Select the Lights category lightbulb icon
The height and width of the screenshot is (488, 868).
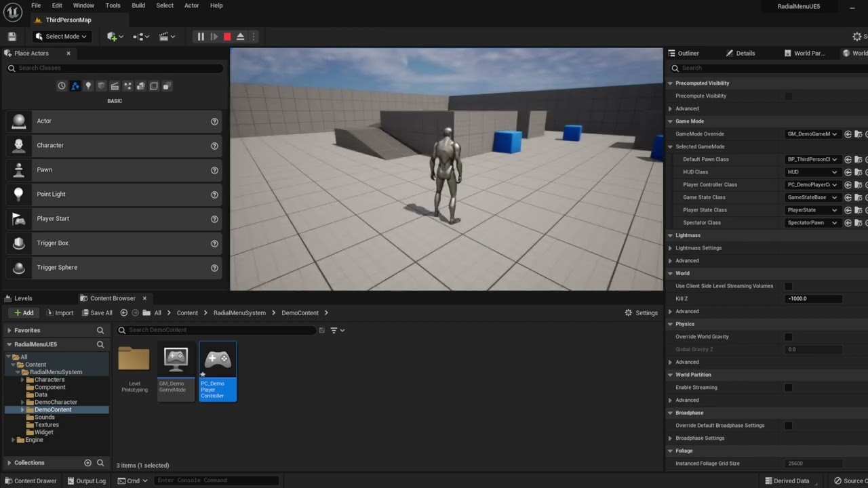88,86
